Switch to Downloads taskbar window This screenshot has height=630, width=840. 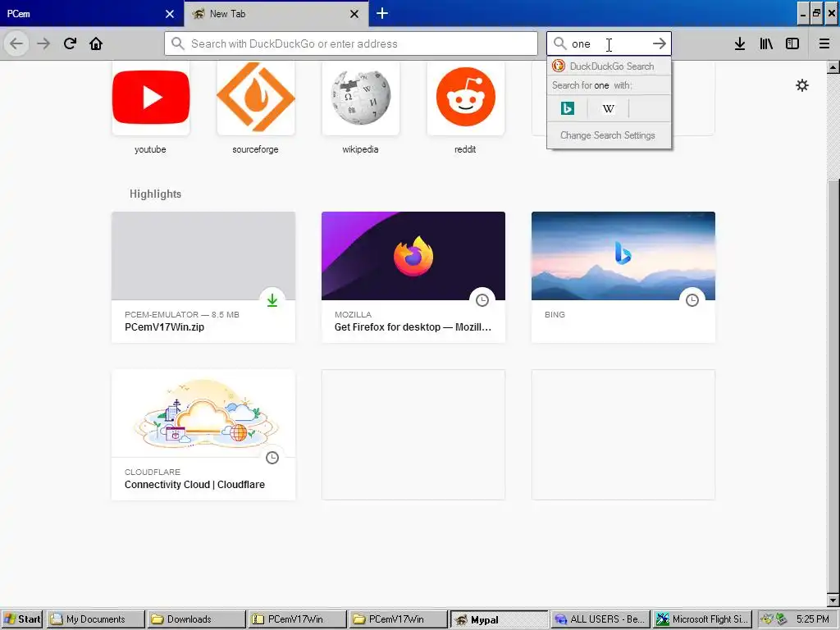(x=196, y=619)
